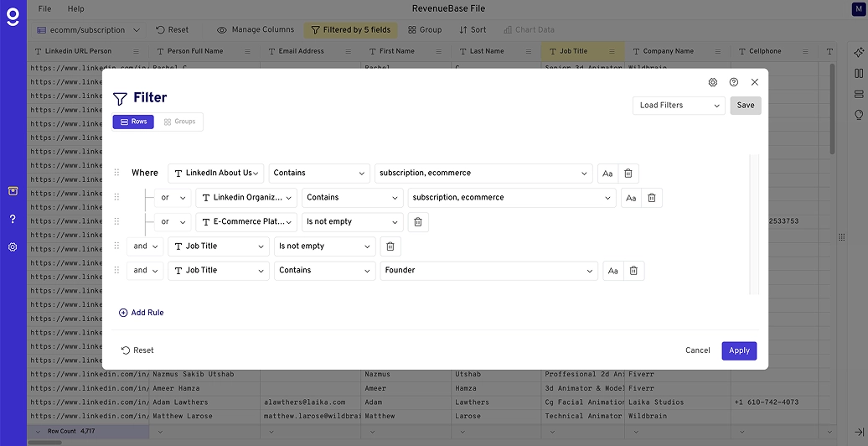Click cell 'Laika Studios'
The image size is (868, 446).
tap(678, 402)
